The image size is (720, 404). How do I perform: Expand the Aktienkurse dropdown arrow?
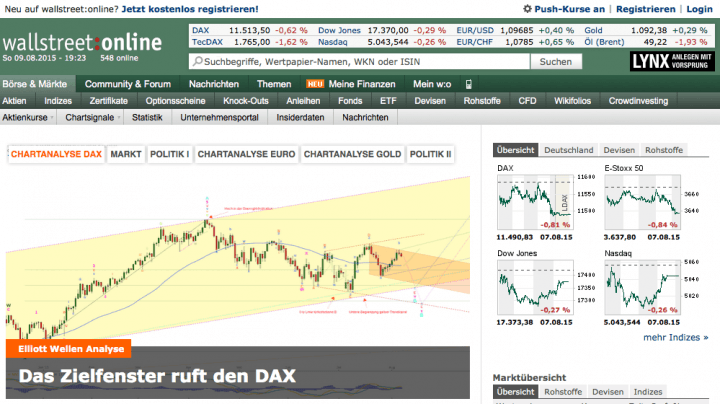[51, 118]
